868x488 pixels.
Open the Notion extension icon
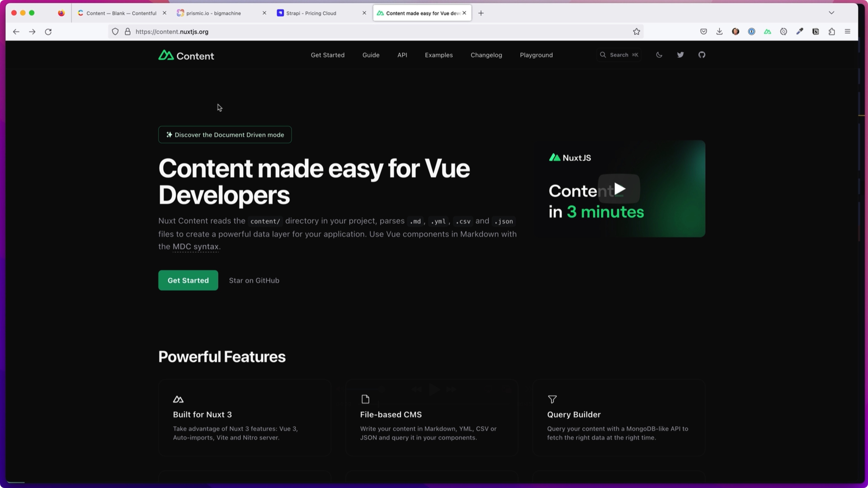[x=815, y=32]
